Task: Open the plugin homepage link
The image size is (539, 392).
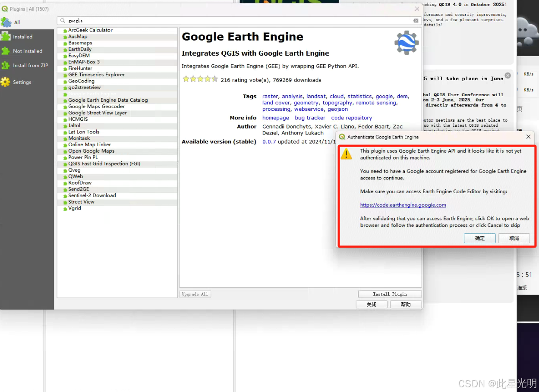Action: 276,118
